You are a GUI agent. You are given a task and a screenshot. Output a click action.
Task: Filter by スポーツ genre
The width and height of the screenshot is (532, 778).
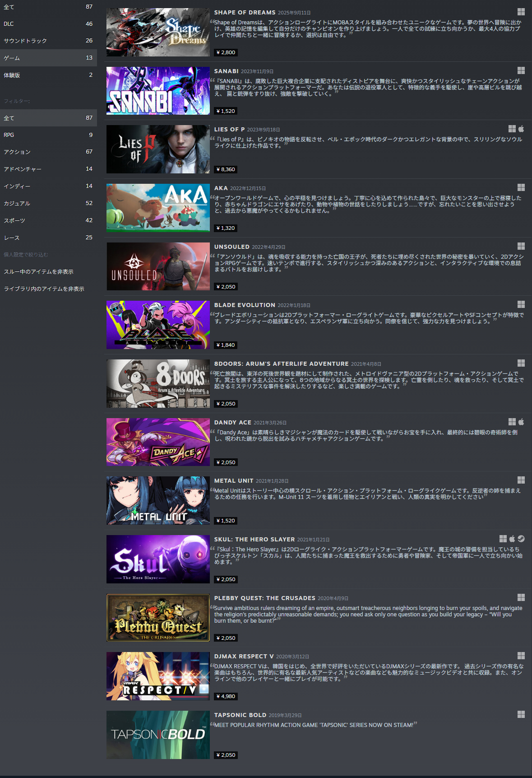(48, 220)
